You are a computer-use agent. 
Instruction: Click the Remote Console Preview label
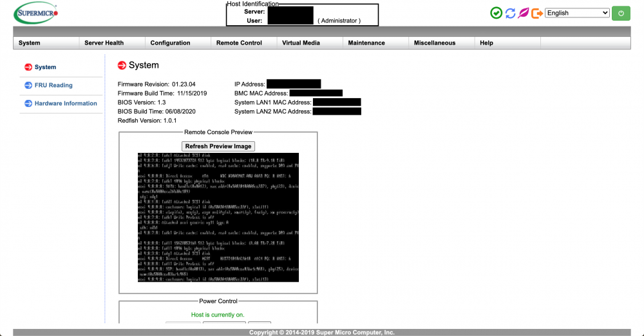[x=218, y=132]
